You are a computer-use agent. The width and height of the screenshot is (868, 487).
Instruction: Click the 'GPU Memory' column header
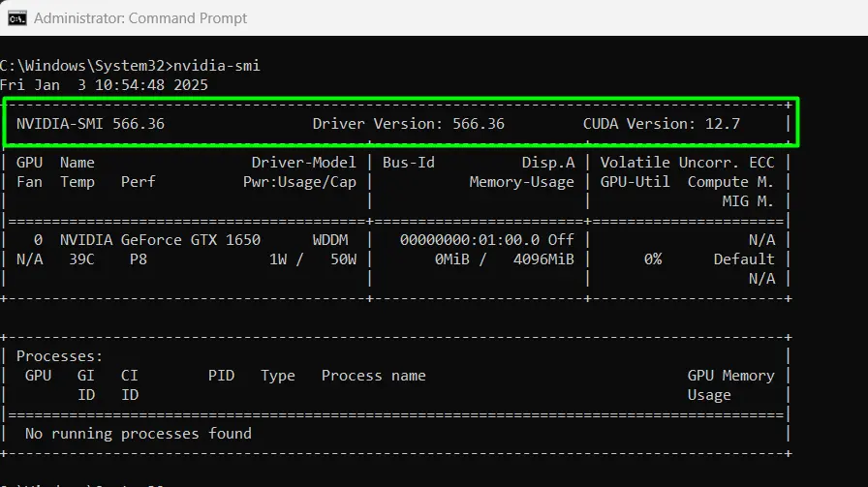[730, 376]
